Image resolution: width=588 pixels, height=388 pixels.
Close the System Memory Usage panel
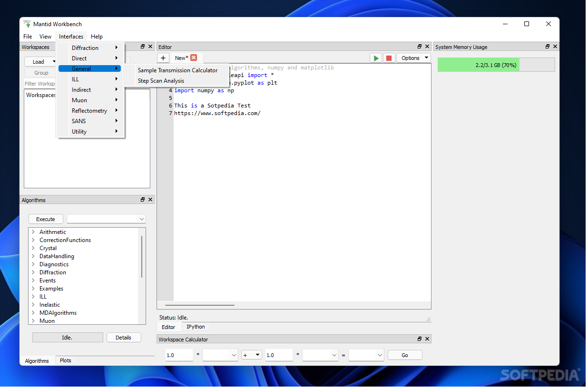pos(555,47)
